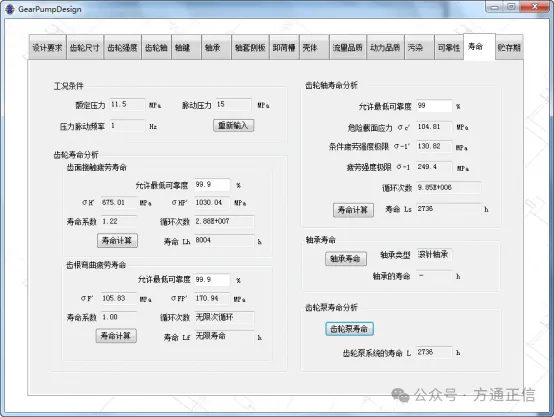Focus the 额定压力 input field
The image size is (554, 417).
[127, 105]
